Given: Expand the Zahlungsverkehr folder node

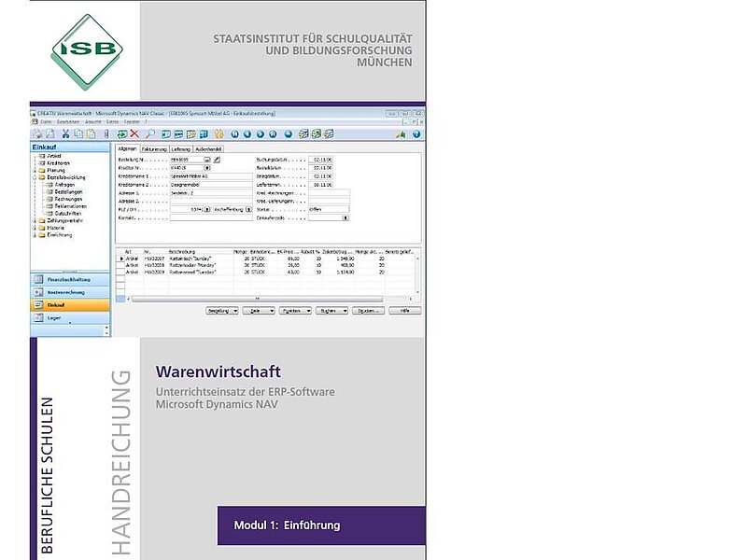Looking at the screenshot, I should [x=35, y=221].
